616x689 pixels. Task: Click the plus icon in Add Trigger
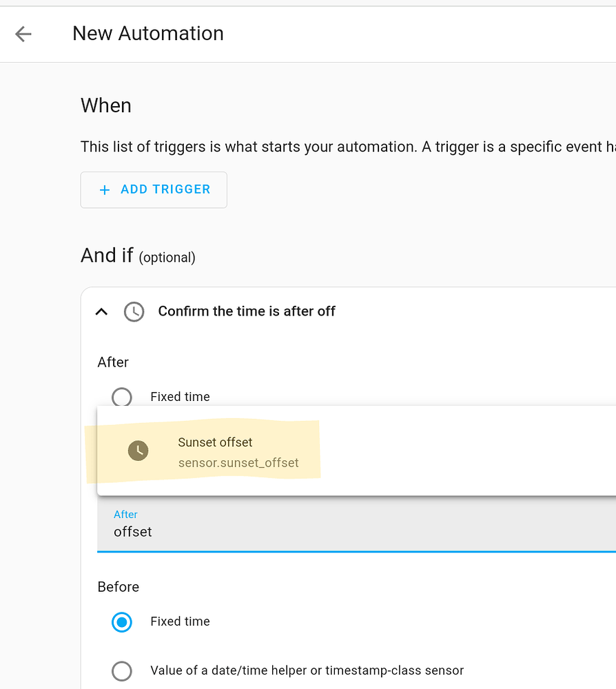(x=105, y=190)
